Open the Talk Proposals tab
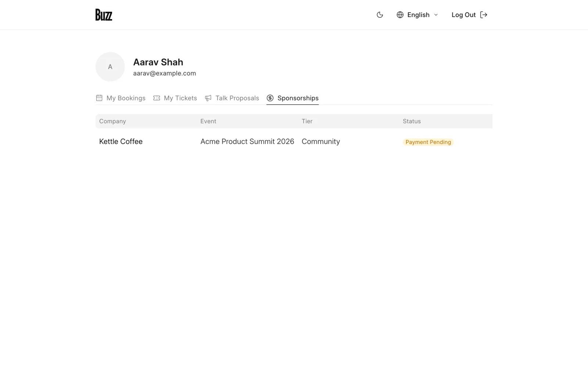 pyautogui.click(x=232, y=98)
